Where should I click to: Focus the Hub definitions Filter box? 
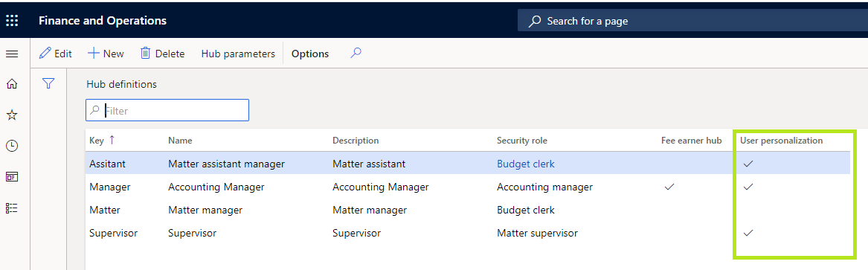167,110
